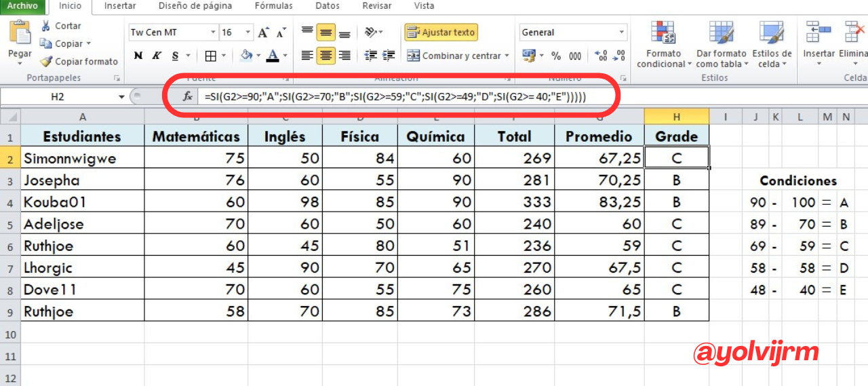Apply center horizontal alignment
The image size is (868, 386).
[326, 56]
